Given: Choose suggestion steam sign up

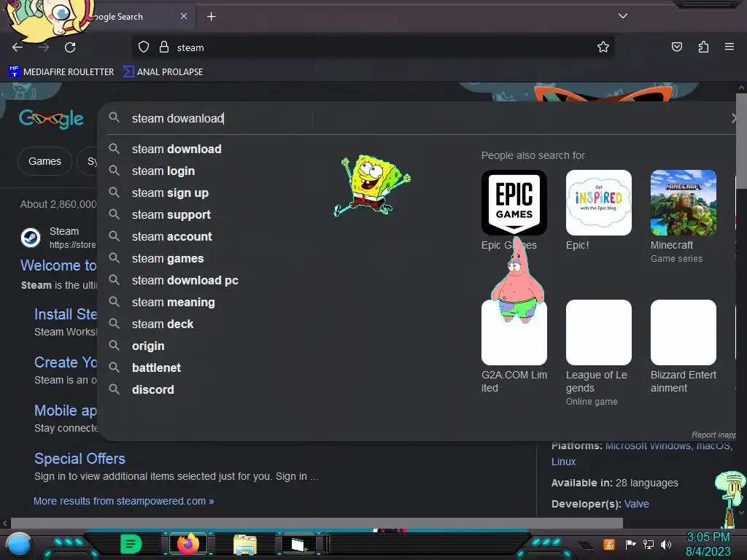Looking at the screenshot, I should (170, 192).
